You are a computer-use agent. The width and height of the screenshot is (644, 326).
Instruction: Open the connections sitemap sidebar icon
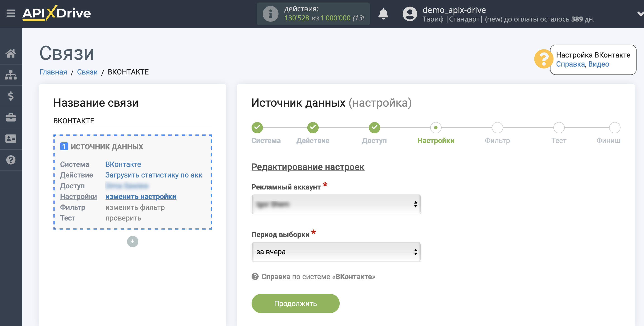tap(11, 75)
